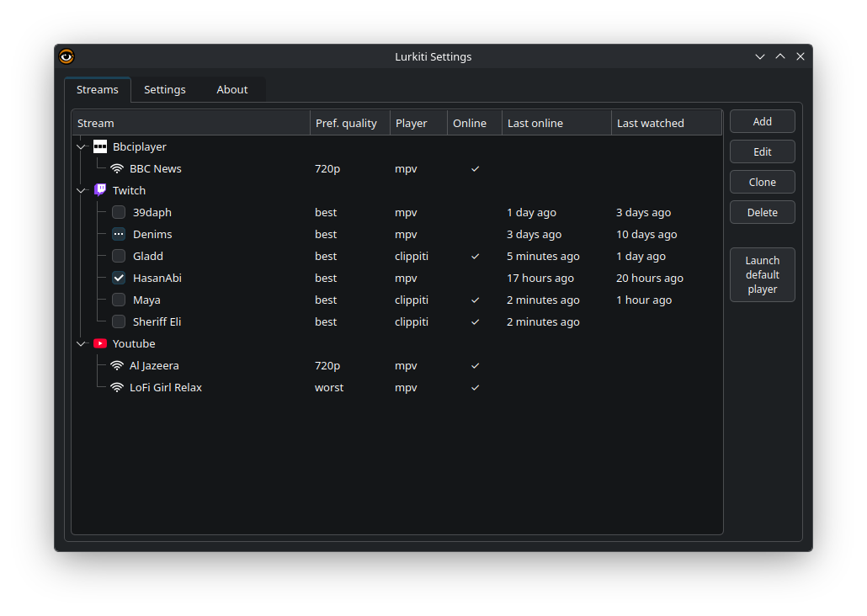The image size is (867, 616).
Task: Maximize the Lurkiti Settings window
Action: 780,56
